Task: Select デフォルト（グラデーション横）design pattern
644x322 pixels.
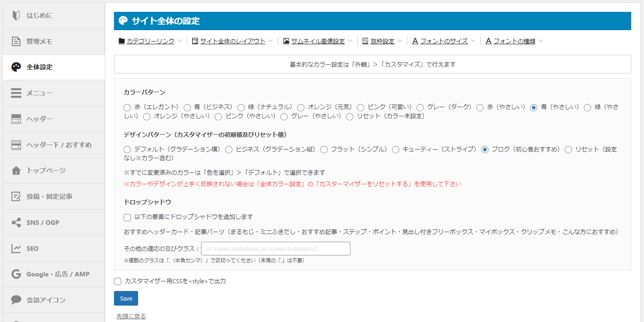Action: pyautogui.click(x=127, y=150)
